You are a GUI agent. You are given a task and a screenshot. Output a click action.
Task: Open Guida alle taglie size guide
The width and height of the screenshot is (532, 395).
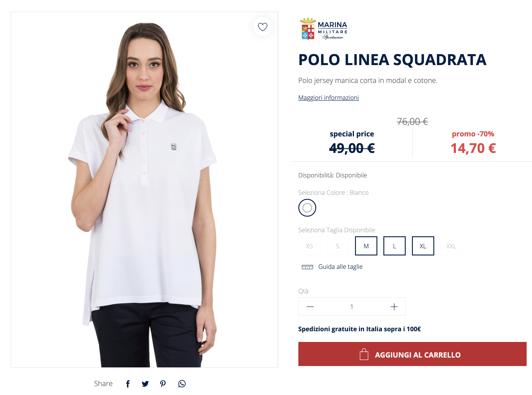(x=340, y=267)
